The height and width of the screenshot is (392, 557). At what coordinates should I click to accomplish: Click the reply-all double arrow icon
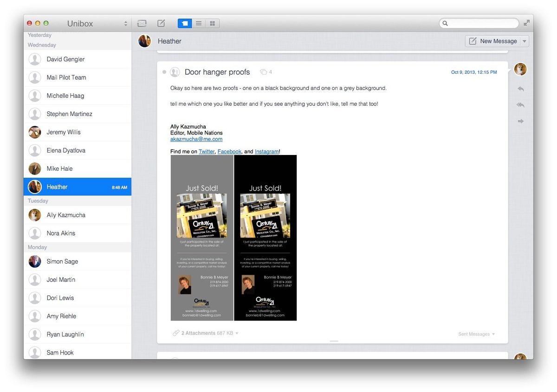[520, 105]
